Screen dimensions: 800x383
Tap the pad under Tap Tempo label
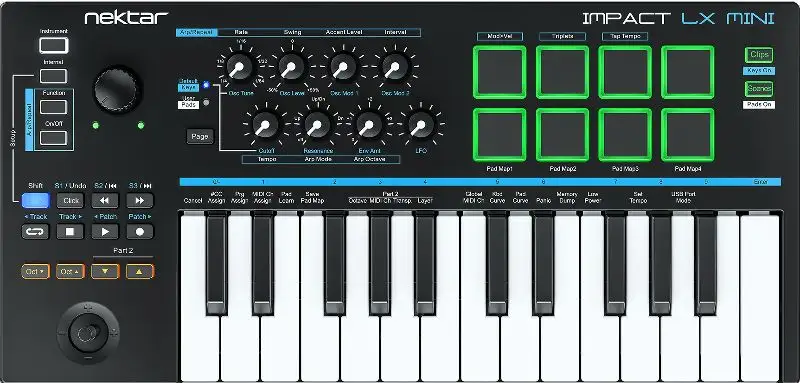click(625, 72)
